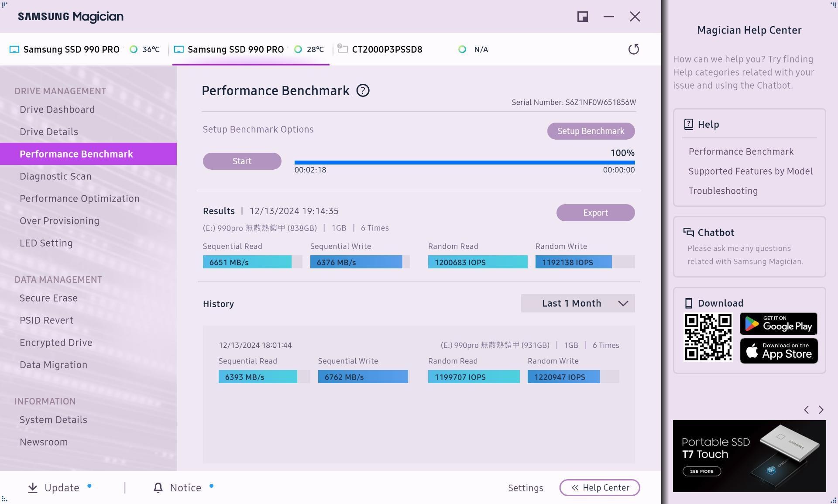Screen dimensions: 838x504
Task: Open Drive Details page
Action: (x=49, y=132)
